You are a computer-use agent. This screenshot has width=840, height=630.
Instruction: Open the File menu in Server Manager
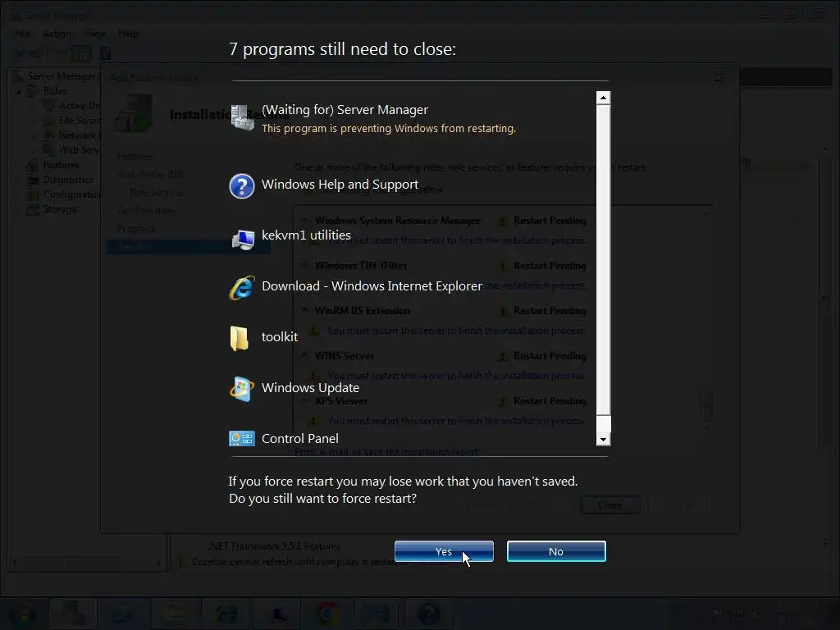pyautogui.click(x=22, y=34)
